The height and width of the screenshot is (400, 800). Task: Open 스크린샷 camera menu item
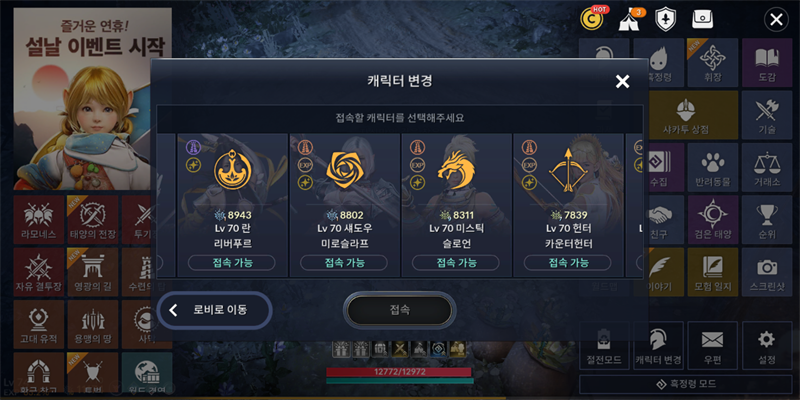click(x=767, y=273)
